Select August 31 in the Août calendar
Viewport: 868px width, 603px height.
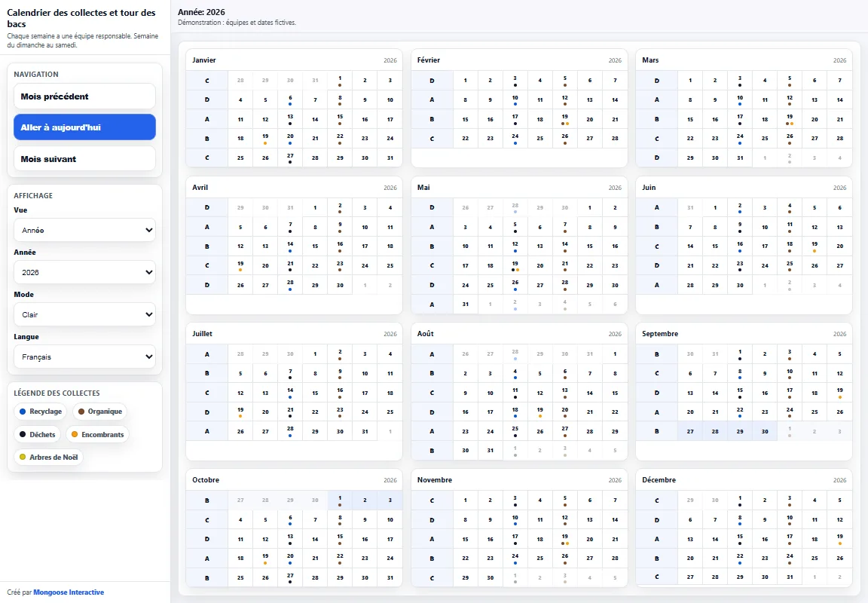click(490, 450)
